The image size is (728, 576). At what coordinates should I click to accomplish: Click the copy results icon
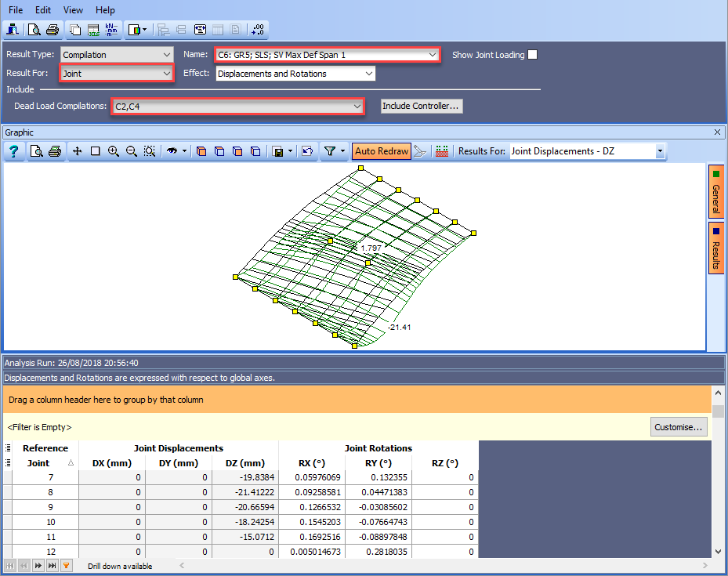tap(74, 30)
